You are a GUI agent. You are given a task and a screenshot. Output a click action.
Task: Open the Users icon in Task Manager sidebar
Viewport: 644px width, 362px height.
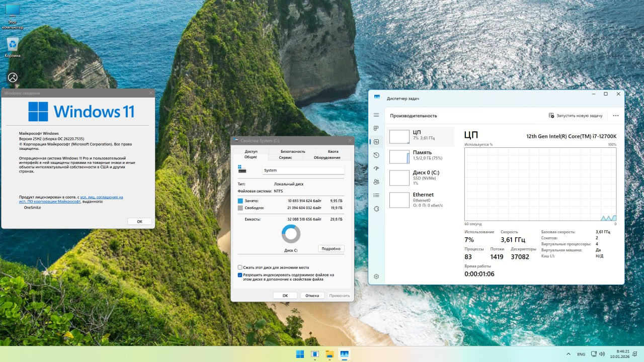coord(376,182)
